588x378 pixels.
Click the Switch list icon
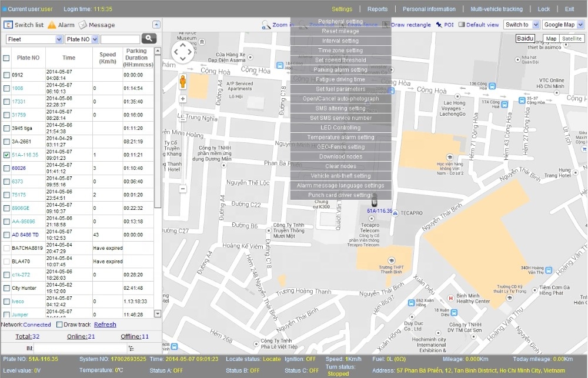8,25
